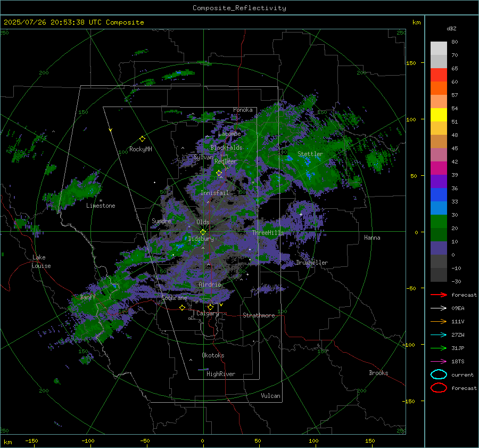Click the red forecast arrow in legend
This screenshot has height=448, width=479.
(x=439, y=295)
